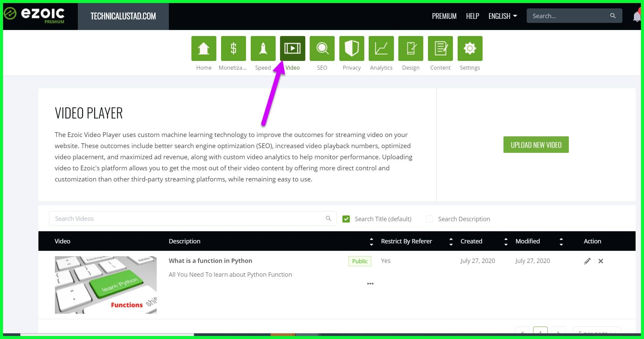Open the Speed rocket icon
The image size is (644, 339).
point(263,48)
